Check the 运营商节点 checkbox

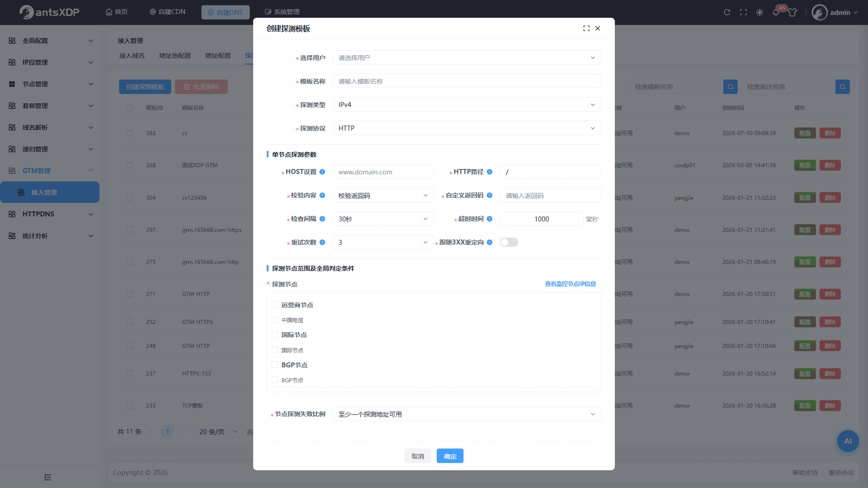point(274,305)
